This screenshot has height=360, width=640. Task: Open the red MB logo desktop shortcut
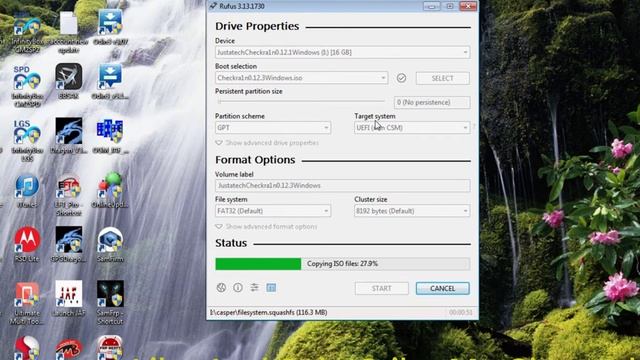pos(69,349)
